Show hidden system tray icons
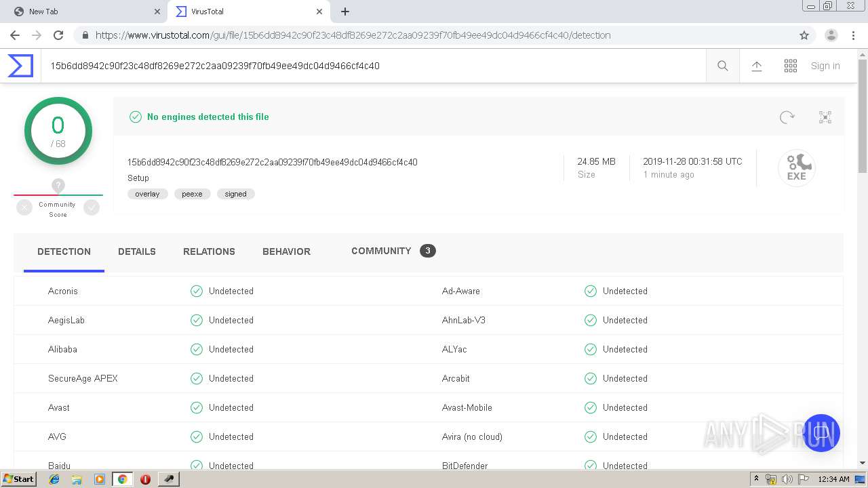868x488 pixels. click(x=757, y=479)
